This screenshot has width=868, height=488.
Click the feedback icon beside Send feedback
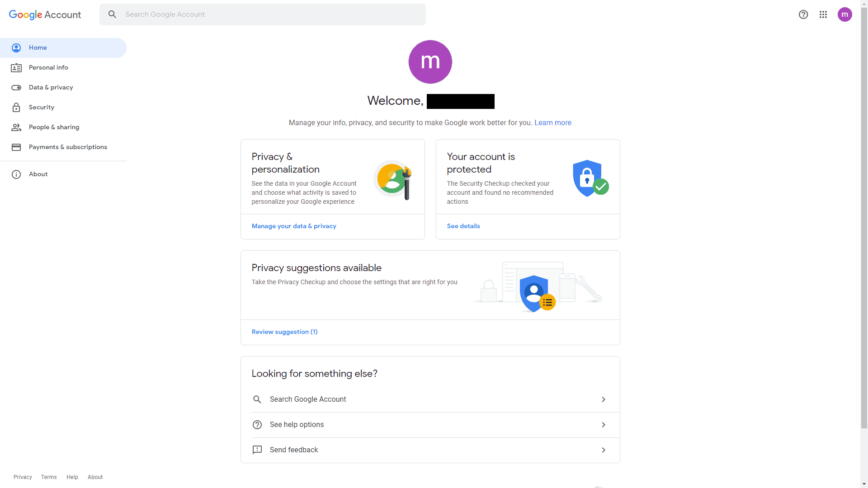pos(257,450)
